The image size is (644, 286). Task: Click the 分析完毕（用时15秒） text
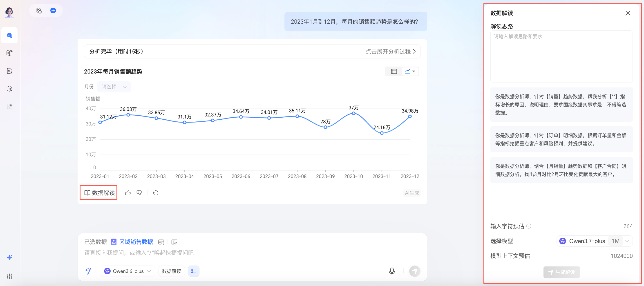116,51
